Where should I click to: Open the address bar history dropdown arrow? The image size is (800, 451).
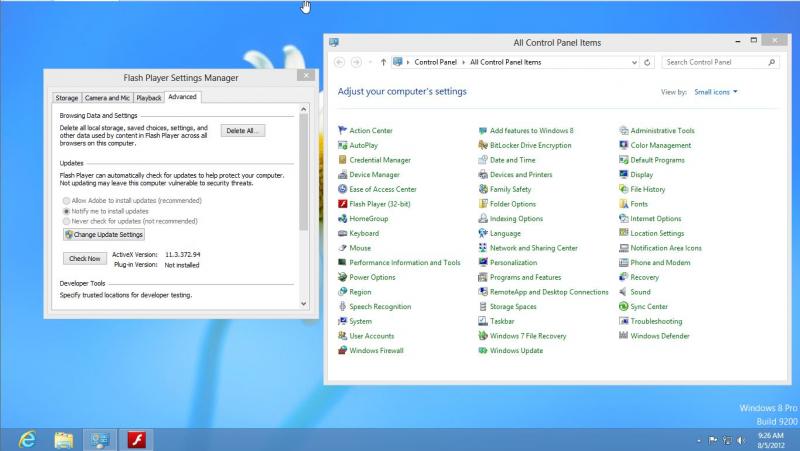tap(634, 62)
